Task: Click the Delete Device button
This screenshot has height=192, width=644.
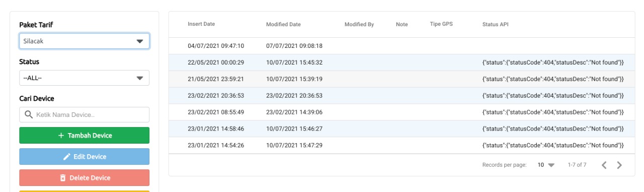Action: pos(84,178)
